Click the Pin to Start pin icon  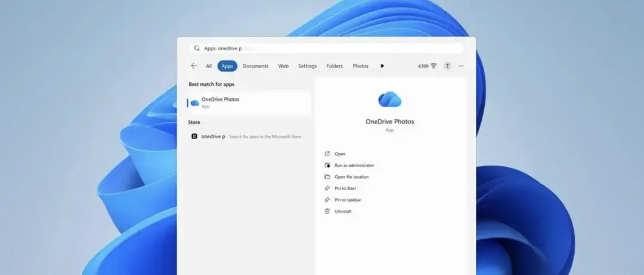(327, 189)
